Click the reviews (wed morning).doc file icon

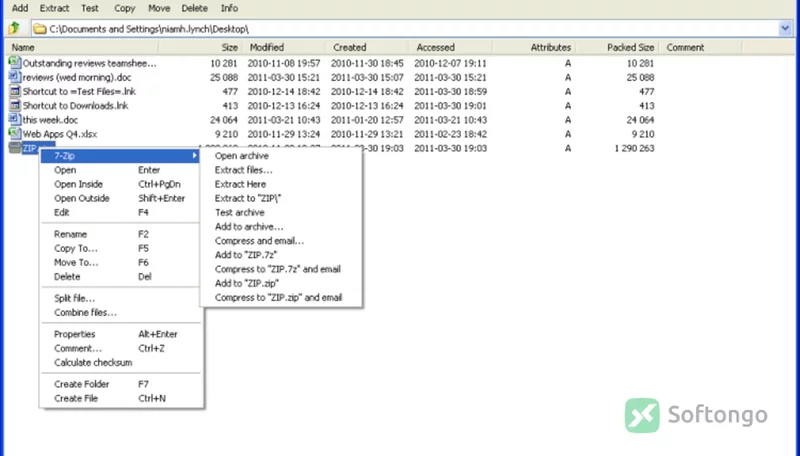coord(15,77)
